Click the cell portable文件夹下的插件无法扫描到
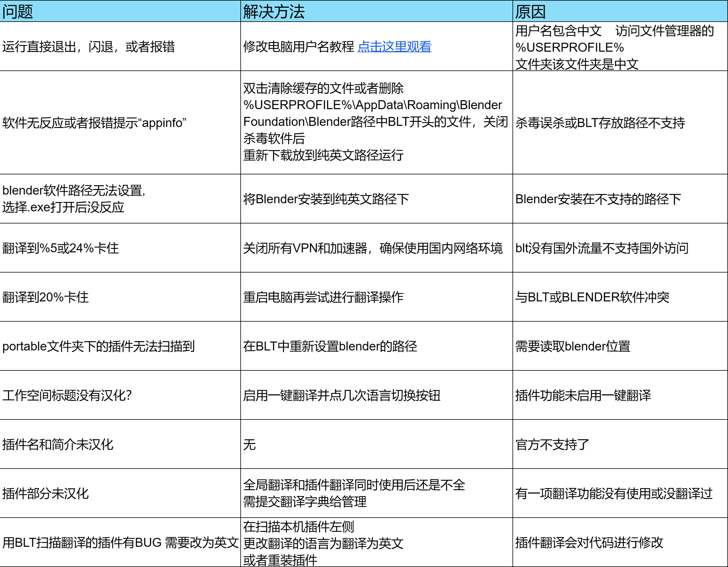The height and width of the screenshot is (567, 728). 120,346
